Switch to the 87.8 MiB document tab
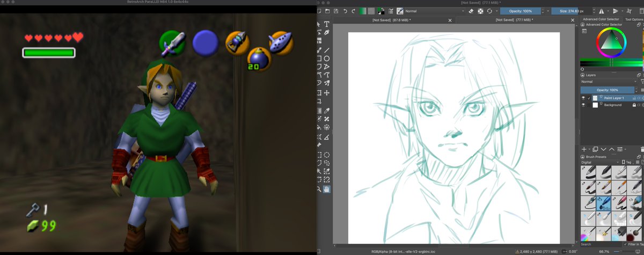This screenshot has width=644, height=255. [x=392, y=20]
